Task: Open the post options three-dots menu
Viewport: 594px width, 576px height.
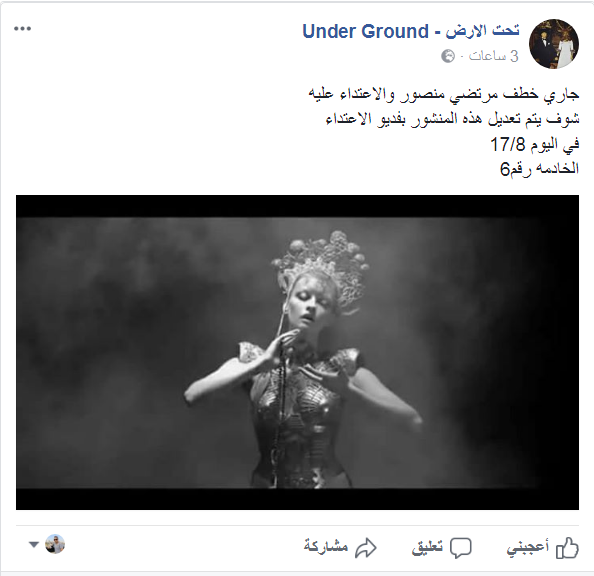Action: point(22,29)
